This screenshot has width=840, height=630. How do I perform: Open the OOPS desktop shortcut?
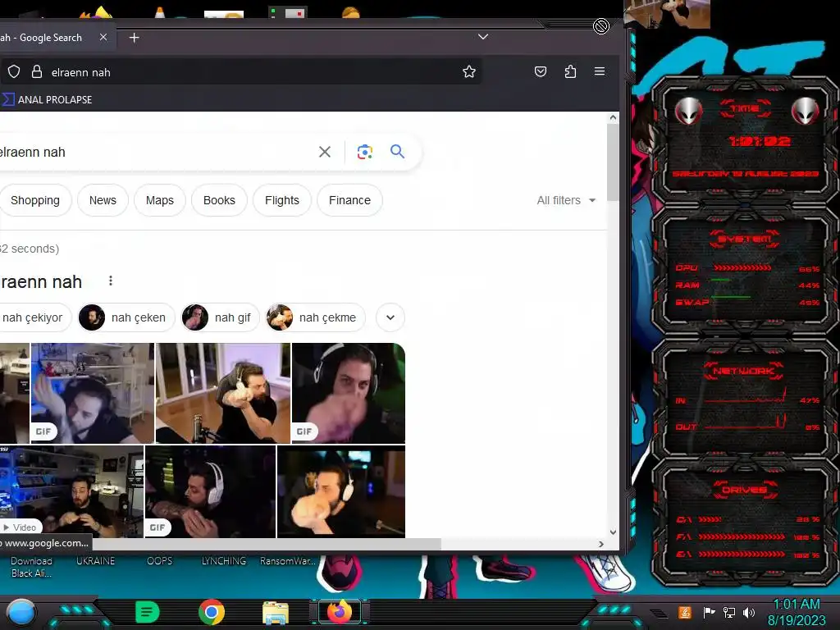(160, 561)
